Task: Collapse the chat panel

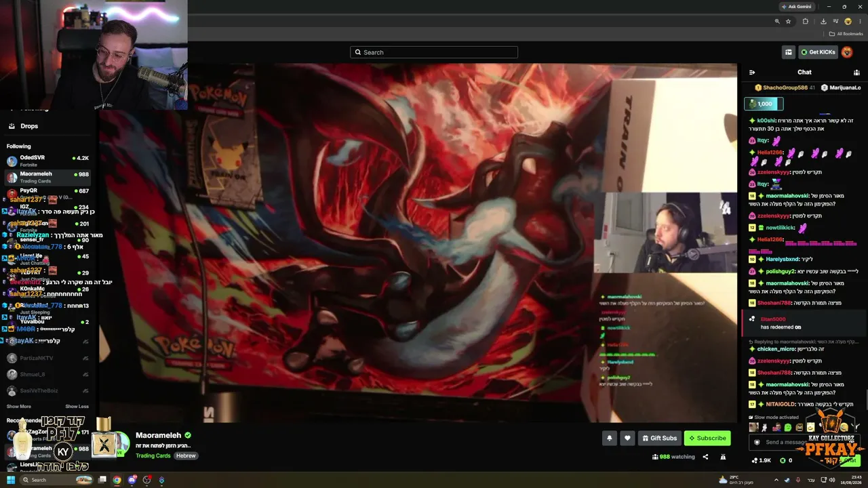Action: pyautogui.click(x=752, y=73)
